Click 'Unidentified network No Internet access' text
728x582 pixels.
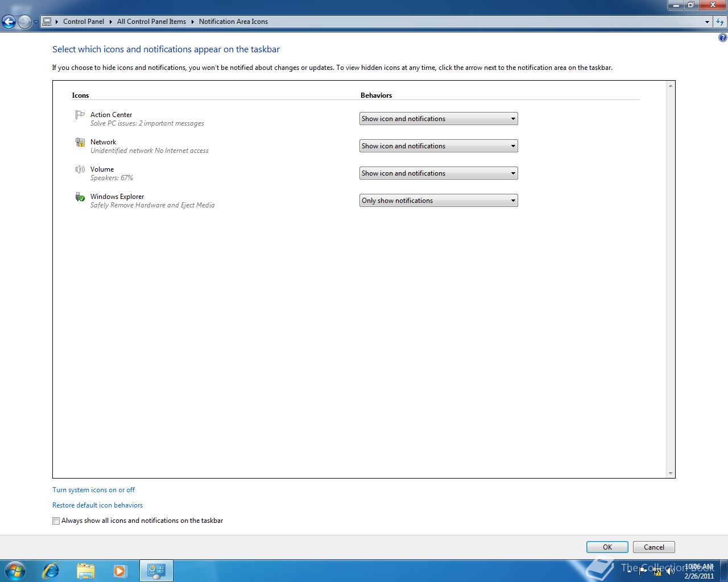coord(150,151)
